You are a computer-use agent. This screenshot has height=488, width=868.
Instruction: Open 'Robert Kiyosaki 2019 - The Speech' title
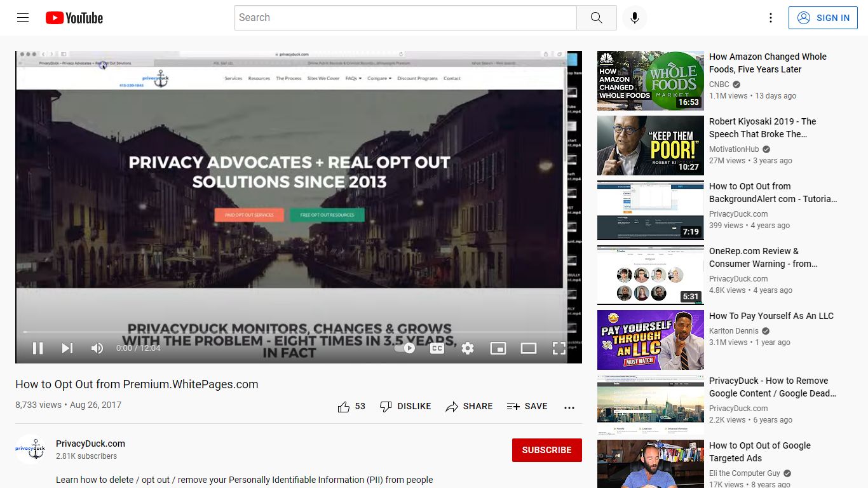[x=763, y=128]
